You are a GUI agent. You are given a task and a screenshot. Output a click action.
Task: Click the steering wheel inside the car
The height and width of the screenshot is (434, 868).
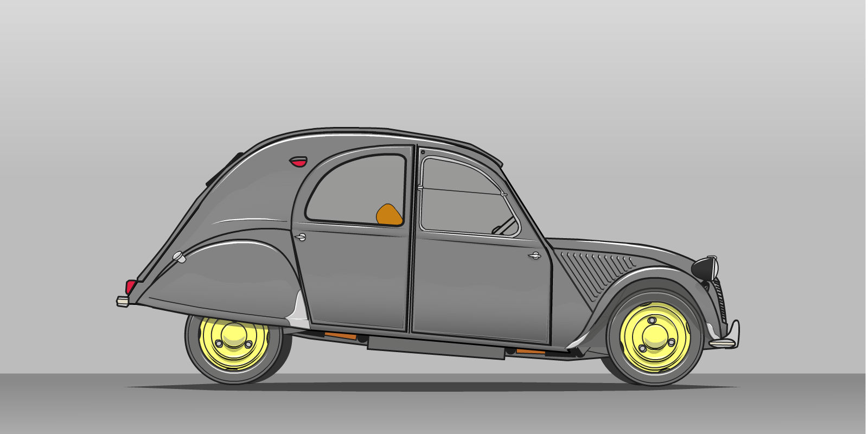(x=505, y=225)
